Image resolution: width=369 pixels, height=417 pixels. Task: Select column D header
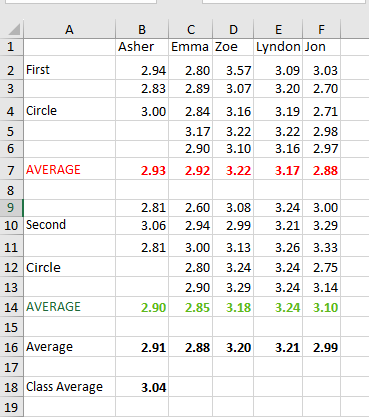point(233,30)
